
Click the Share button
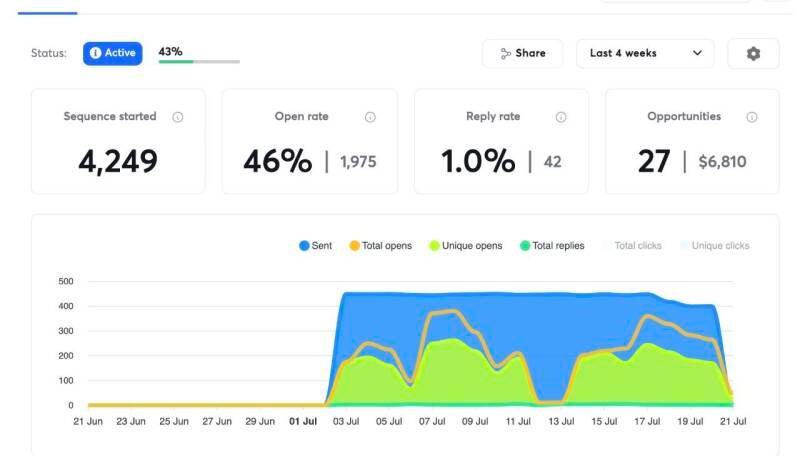pyautogui.click(x=523, y=54)
